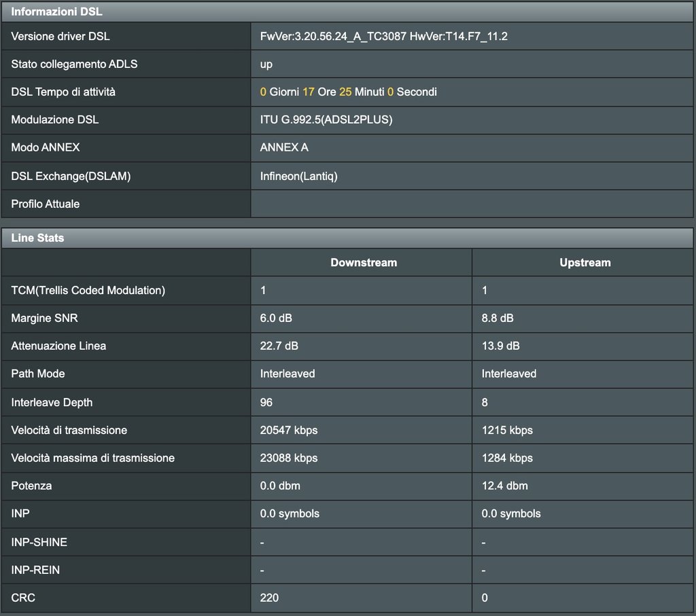696x616 pixels.
Task: Click the Informazioni DSL section header
Action: (x=57, y=12)
